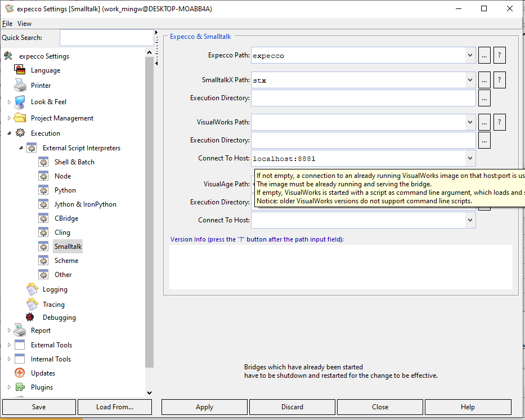525x420 pixels.
Task: Select the Printer icon in settings tree
Action: [20, 86]
